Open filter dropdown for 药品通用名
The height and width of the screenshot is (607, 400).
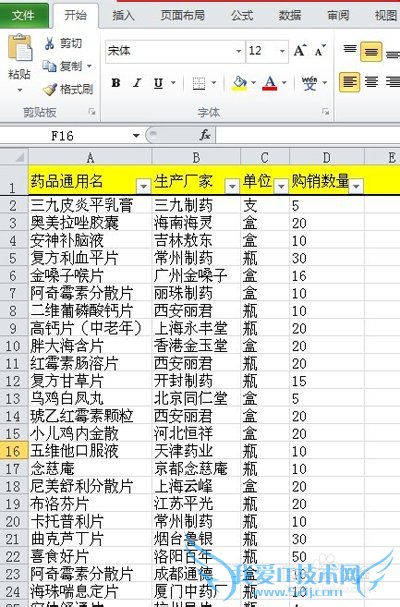point(143,186)
